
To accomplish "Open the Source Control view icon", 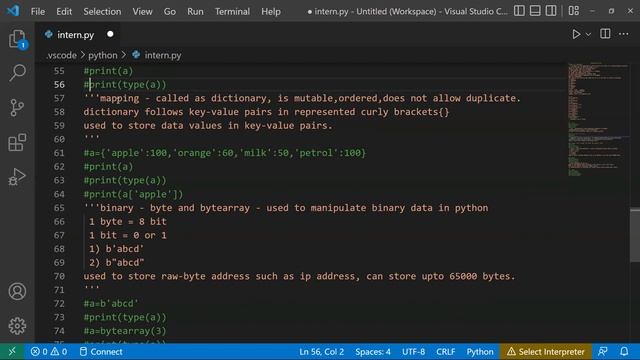I will (x=17, y=108).
